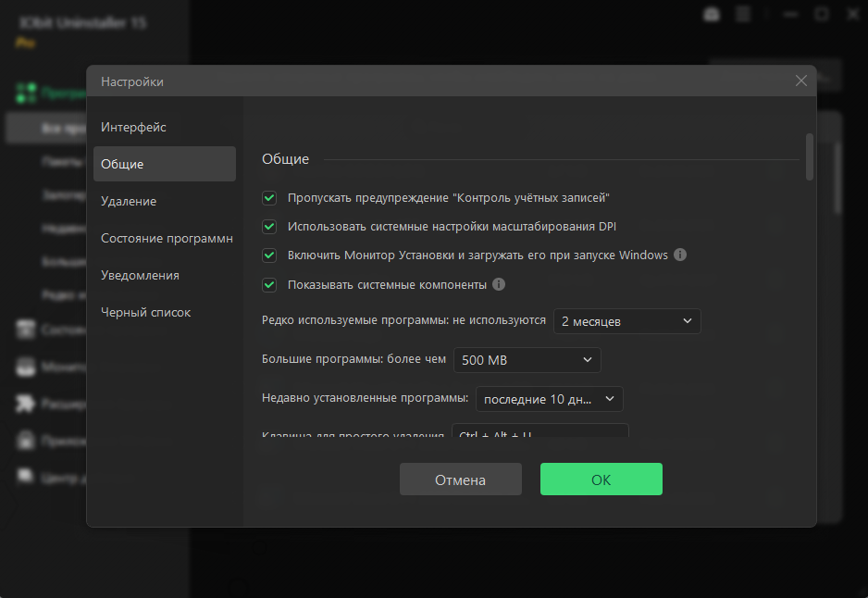Click label Большие программы: более чем
This screenshot has height=598, width=868.
[353, 359]
